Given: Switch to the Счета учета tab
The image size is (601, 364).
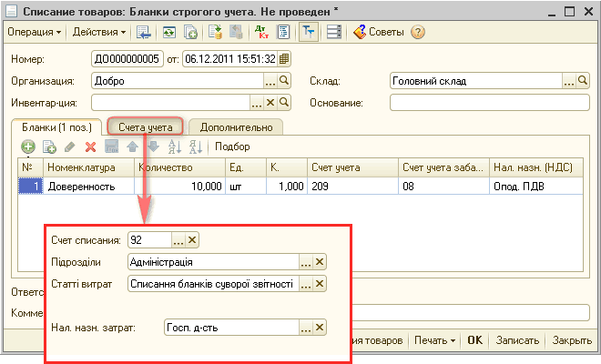Looking at the screenshot, I should [146, 126].
